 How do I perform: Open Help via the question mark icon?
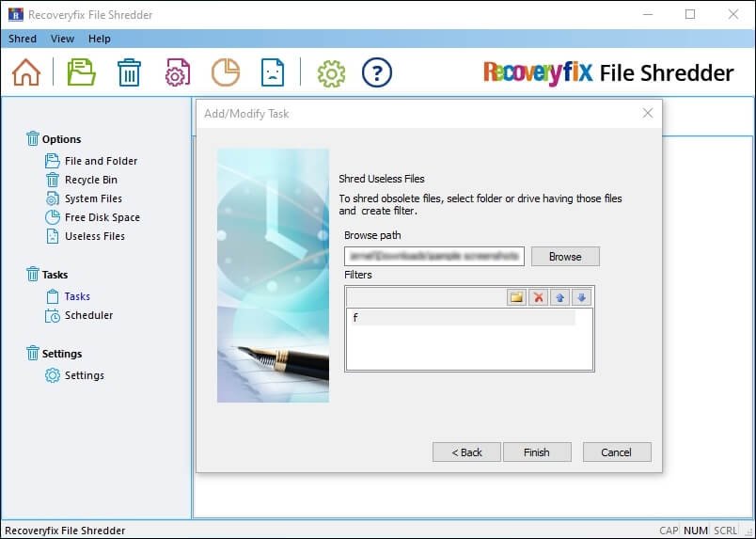pyautogui.click(x=376, y=72)
